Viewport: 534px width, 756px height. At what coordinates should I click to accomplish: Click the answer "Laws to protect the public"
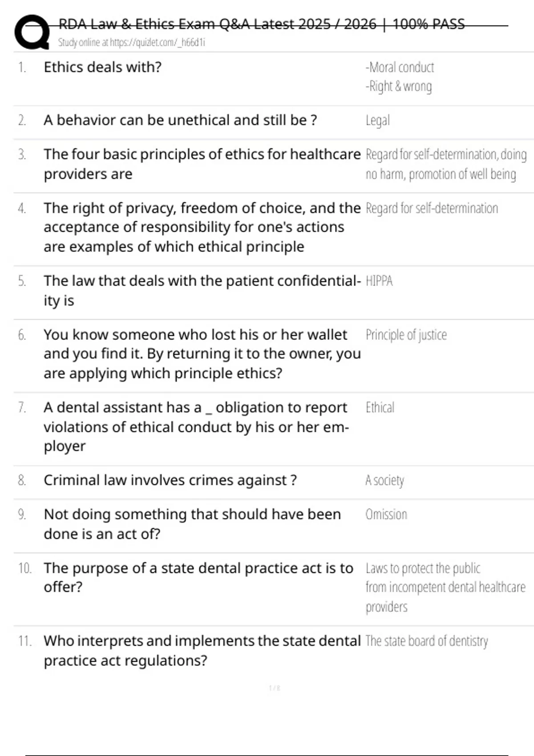pos(423,568)
